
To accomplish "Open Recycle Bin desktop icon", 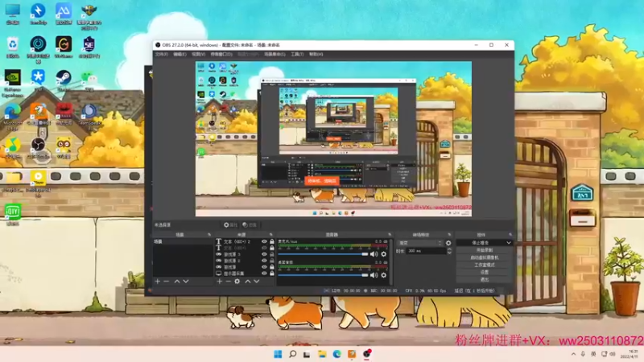I will 13,47.
